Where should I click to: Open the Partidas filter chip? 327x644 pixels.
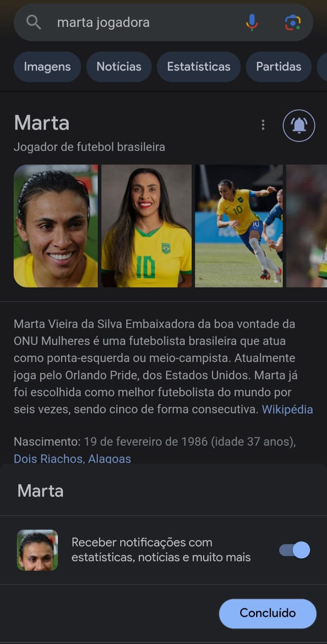pyautogui.click(x=279, y=66)
